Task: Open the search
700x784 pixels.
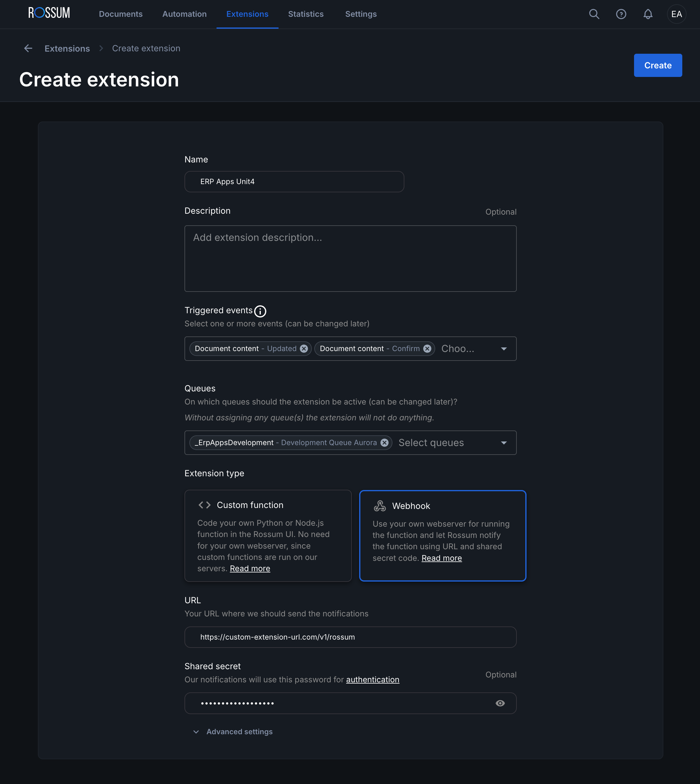Action: point(594,14)
